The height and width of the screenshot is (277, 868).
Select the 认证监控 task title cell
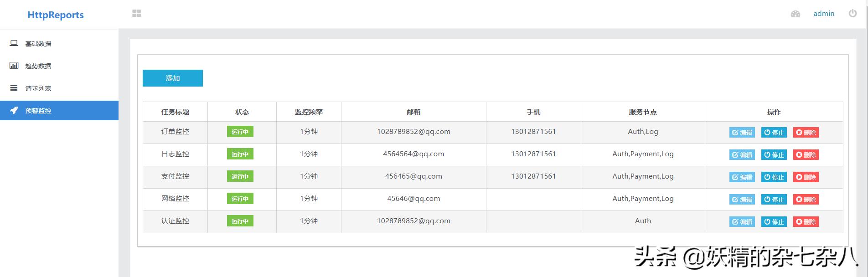click(x=175, y=221)
